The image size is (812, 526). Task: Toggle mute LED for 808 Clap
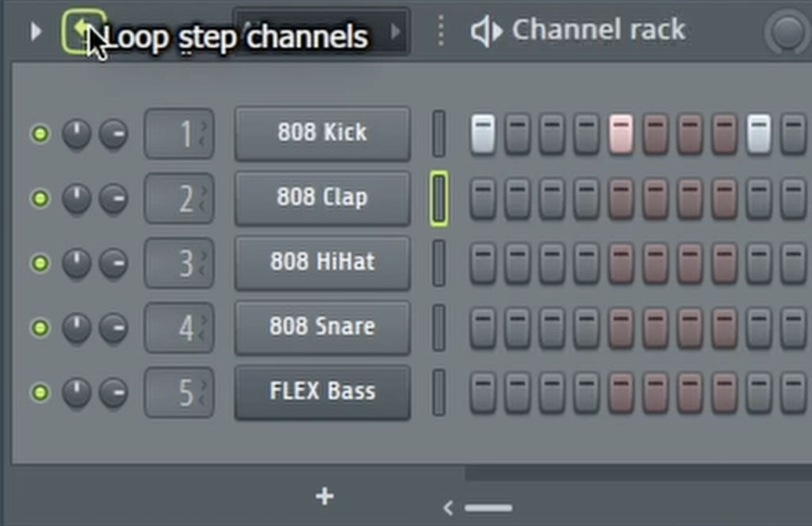39,198
